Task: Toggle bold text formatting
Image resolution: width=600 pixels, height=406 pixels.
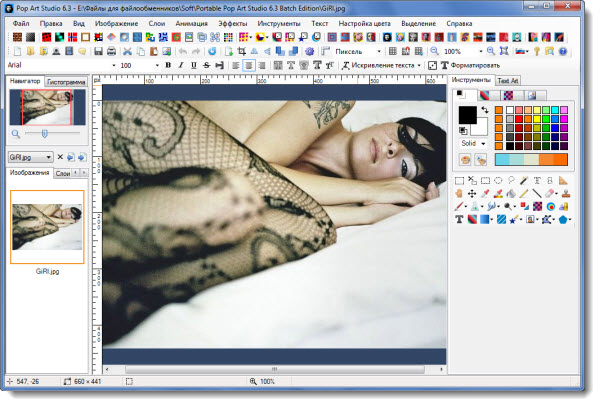Action: pos(167,65)
